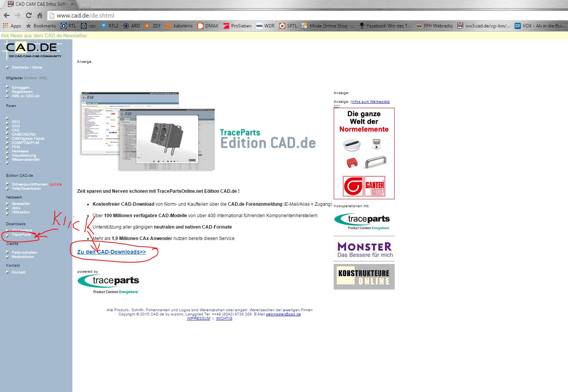568x392 pixels.
Task: Open the CAE forum link
Action: [x=16, y=130]
